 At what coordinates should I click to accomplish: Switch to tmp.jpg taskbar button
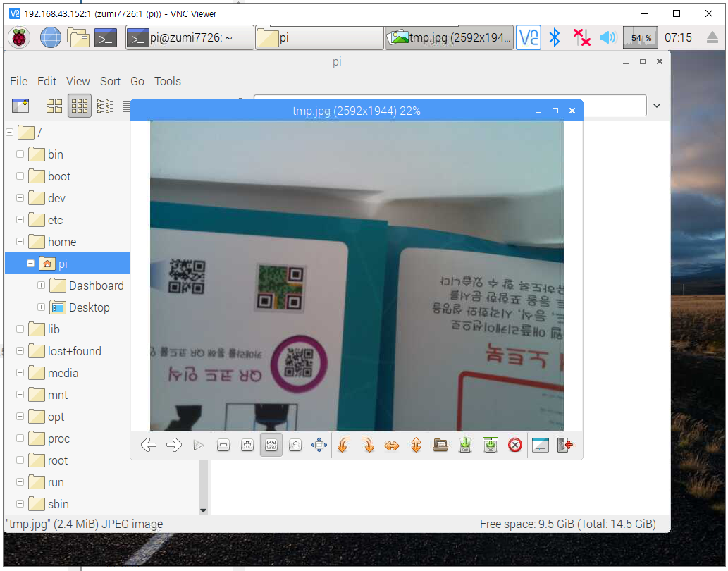tap(449, 37)
